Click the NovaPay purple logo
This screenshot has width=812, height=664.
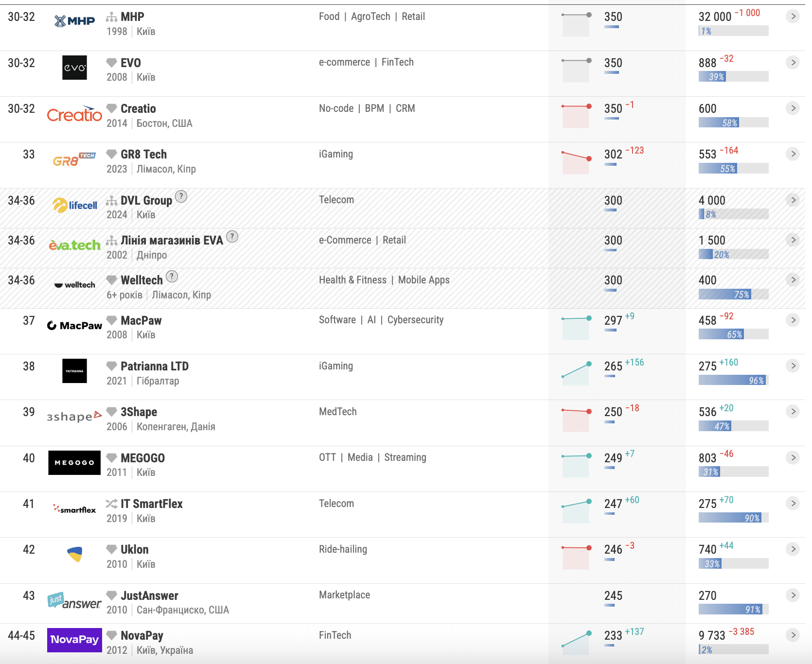click(74, 640)
